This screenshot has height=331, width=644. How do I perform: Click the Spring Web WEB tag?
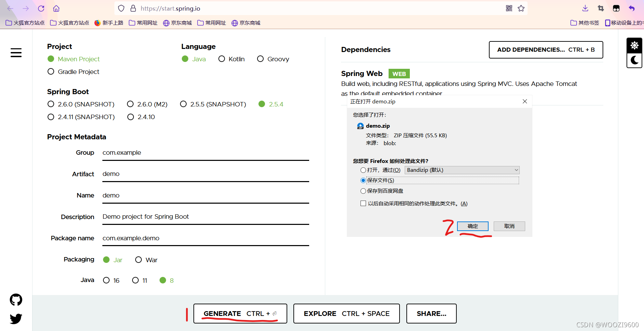(399, 74)
